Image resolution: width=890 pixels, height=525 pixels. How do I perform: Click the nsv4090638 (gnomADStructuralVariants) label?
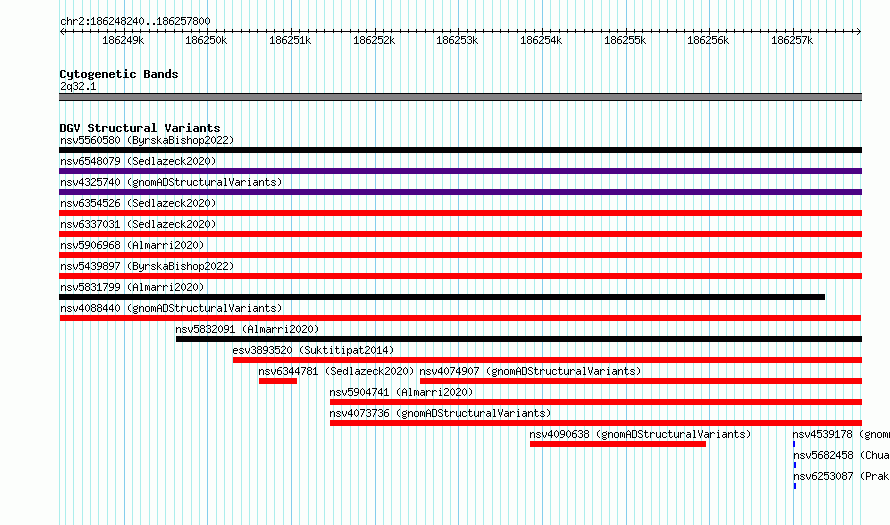(x=640, y=434)
